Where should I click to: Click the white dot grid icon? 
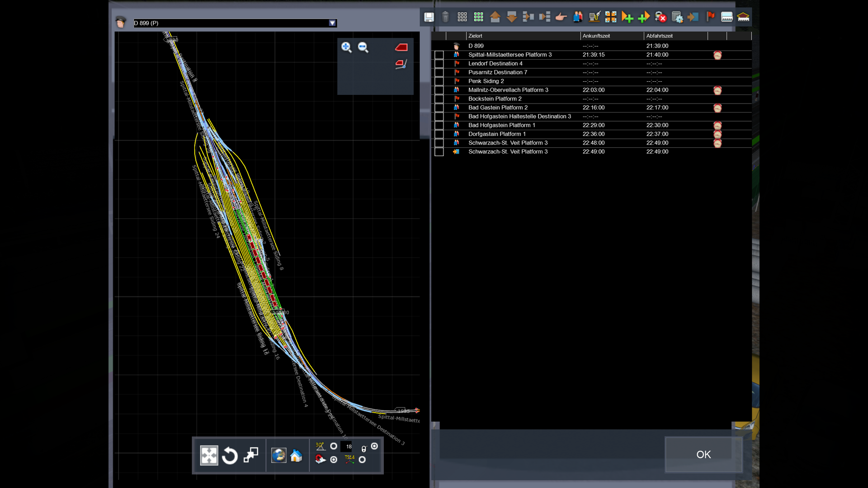pos(462,17)
